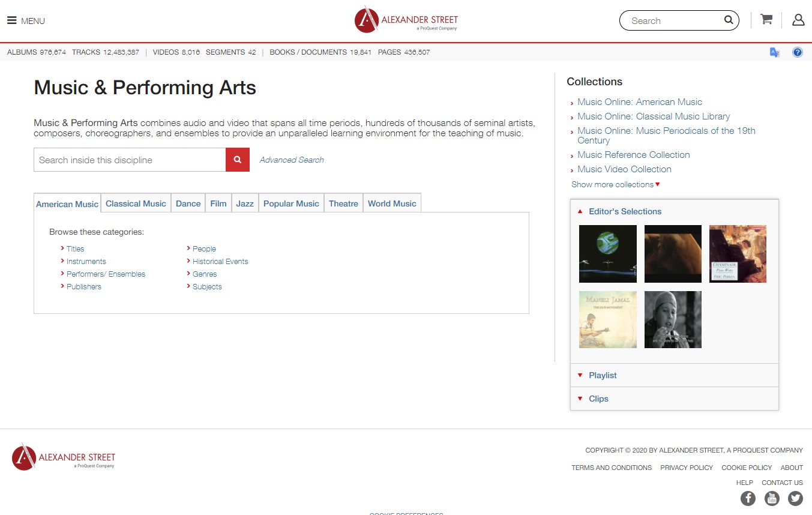812x515 pixels.
Task: Switch to the Classical Music tab
Action: (x=136, y=203)
